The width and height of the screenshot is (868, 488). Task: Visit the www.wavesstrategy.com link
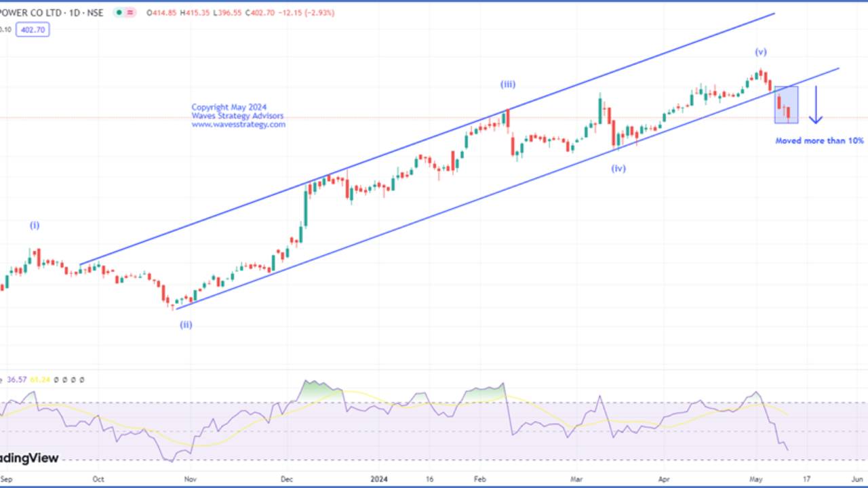[x=237, y=123]
